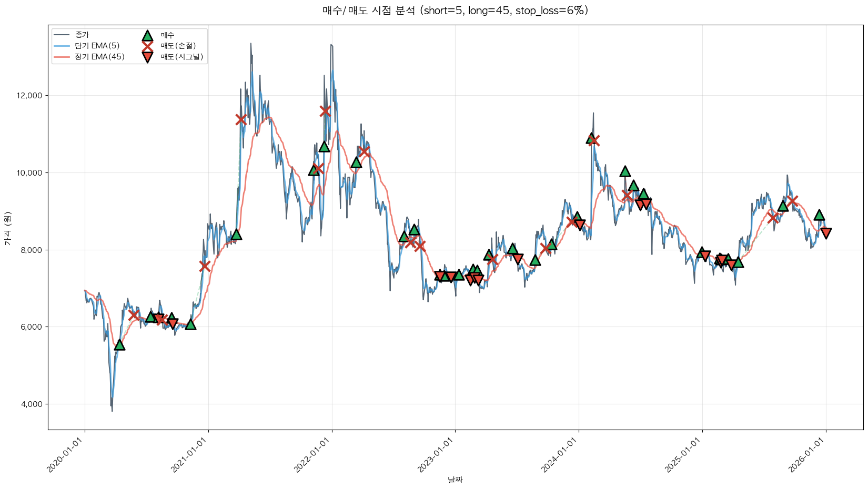Click the 4,000 price tick label
The width and height of the screenshot is (868, 489).
(32, 404)
